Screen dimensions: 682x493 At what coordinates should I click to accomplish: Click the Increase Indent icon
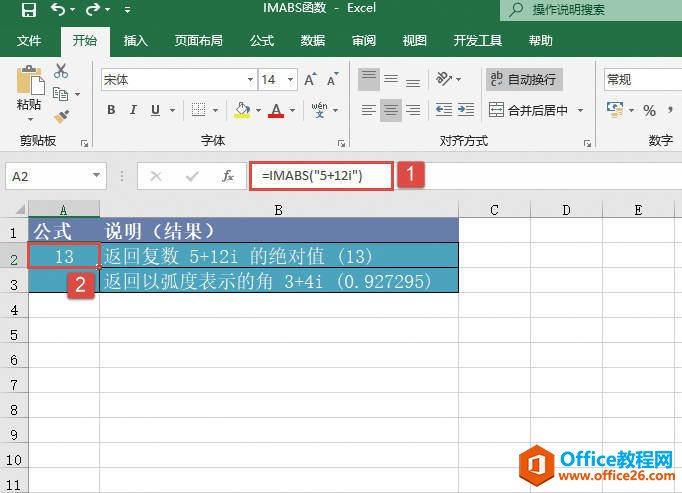(x=466, y=110)
